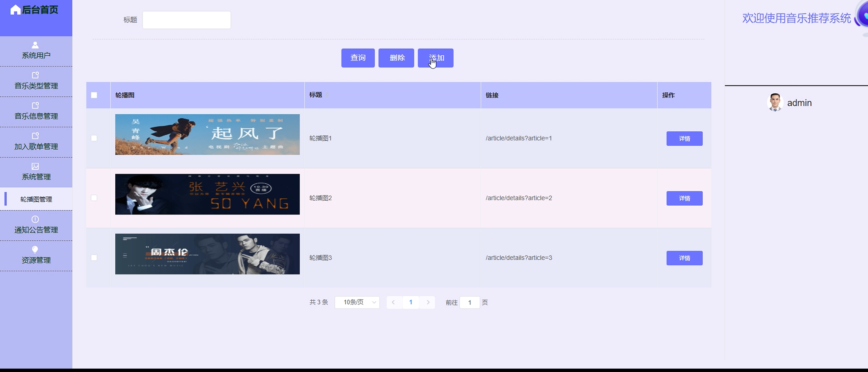The image size is (868, 372).
Task: Sort by the 标题 column header arrow
Action: [327, 95]
